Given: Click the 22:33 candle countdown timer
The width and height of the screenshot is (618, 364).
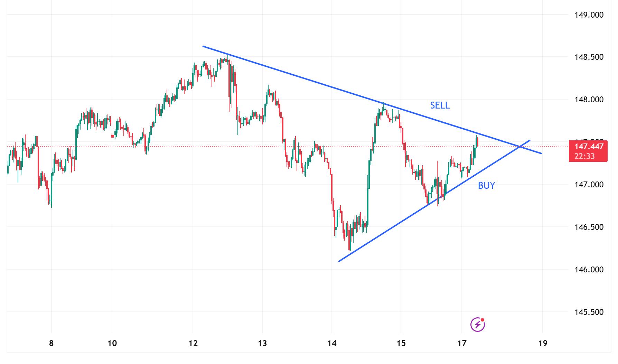Looking at the screenshot, I should point(585,156).
